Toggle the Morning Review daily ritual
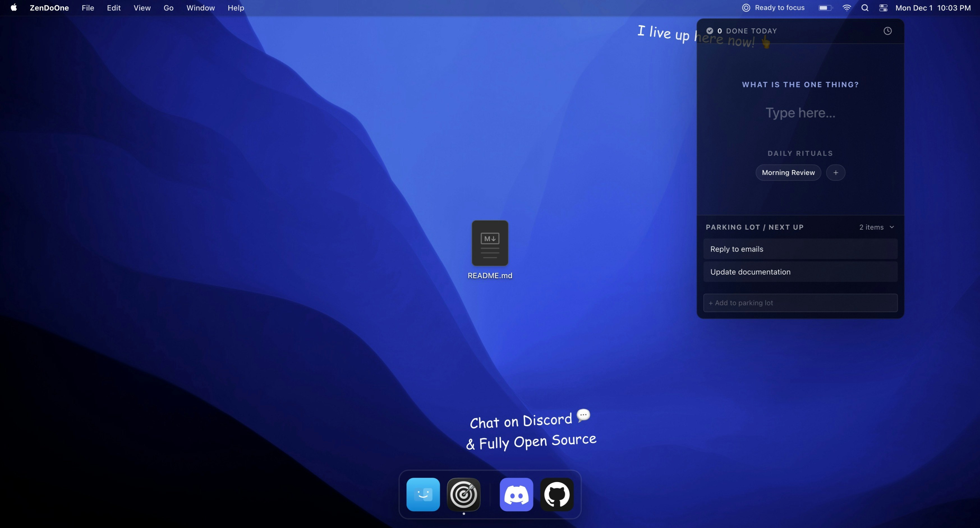Screen dimensions: 980x528 (788, 172)
